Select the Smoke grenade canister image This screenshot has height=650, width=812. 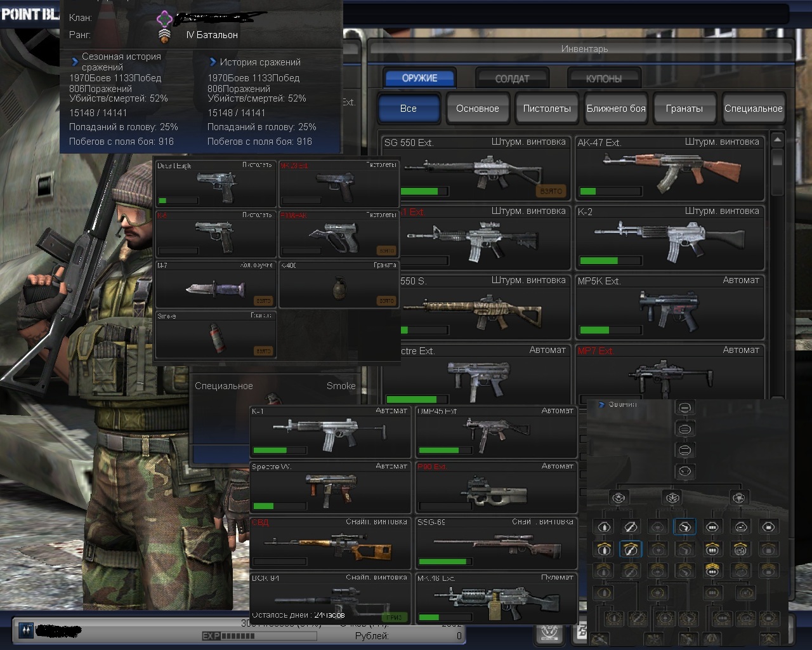point(218,338)
